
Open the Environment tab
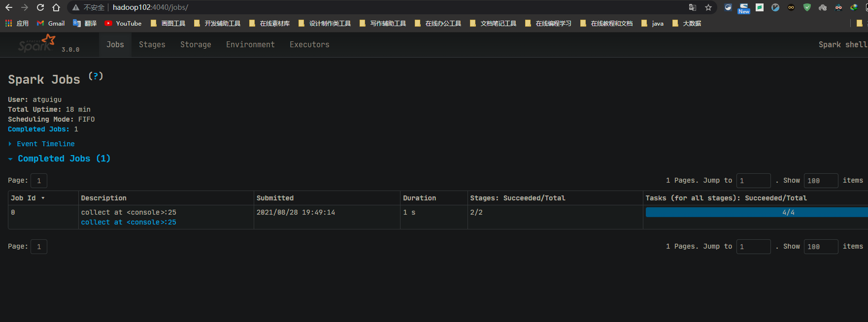pos(250,44)
